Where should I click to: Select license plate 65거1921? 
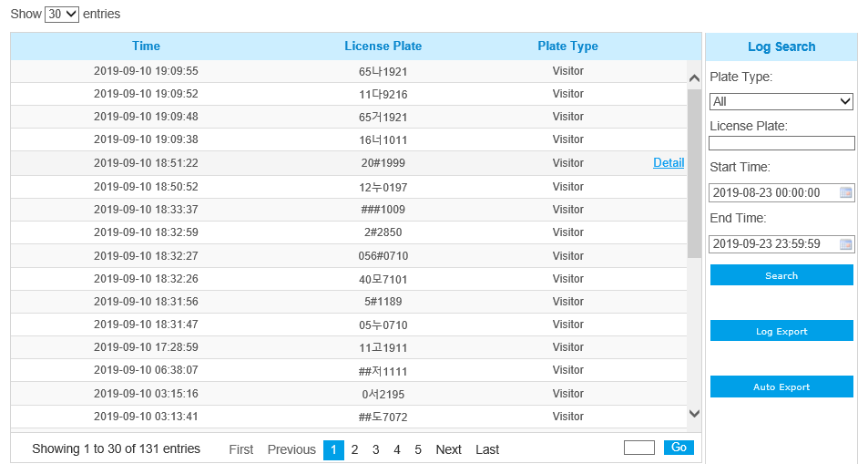click(383, 117)
